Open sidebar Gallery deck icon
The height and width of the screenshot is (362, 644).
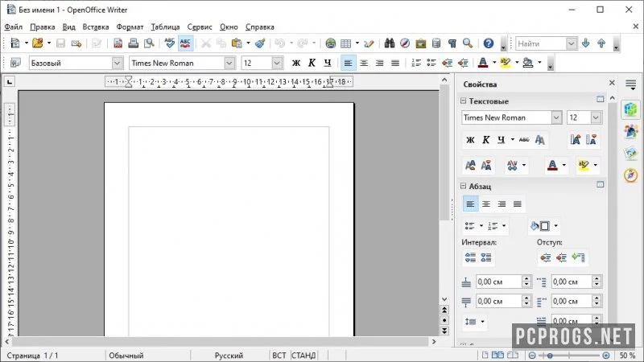pyautogui.click(x=631, y=153)
